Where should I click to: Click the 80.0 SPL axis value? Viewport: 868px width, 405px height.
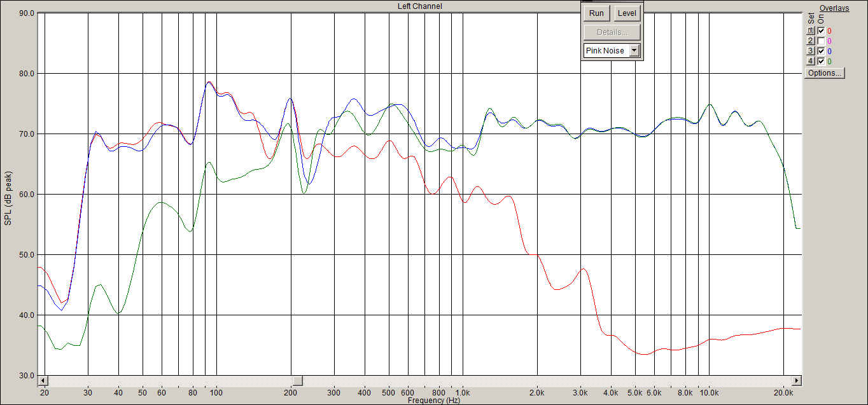[27, 73]
